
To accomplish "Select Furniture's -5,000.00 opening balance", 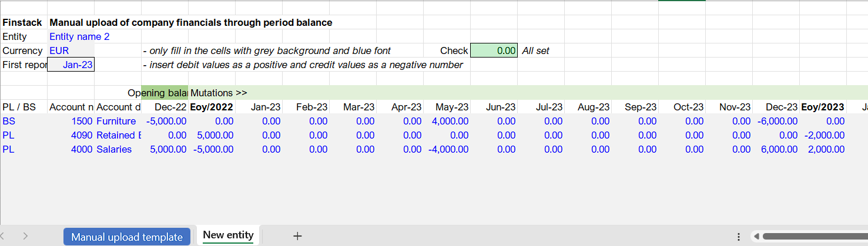I will (x=165, y=121).
